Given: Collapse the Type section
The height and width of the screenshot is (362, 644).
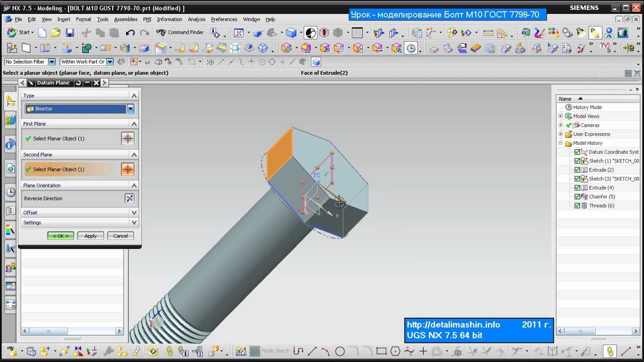Looking at the screenshot, I should pyautogui.click(x=134, y=96).
